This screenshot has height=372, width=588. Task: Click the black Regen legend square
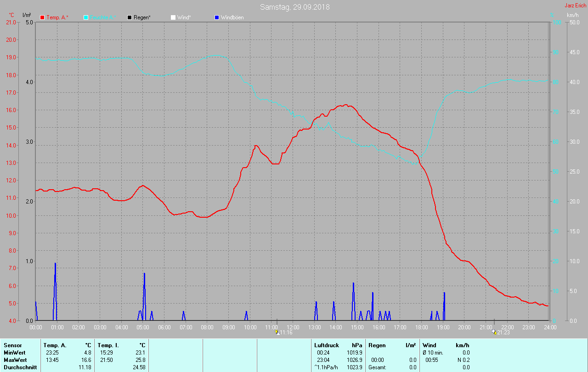130,17
